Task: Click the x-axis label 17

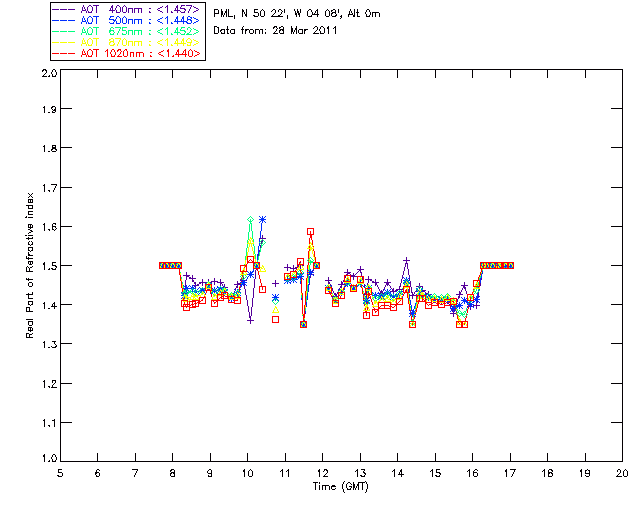Action: (x=510, y=473)
